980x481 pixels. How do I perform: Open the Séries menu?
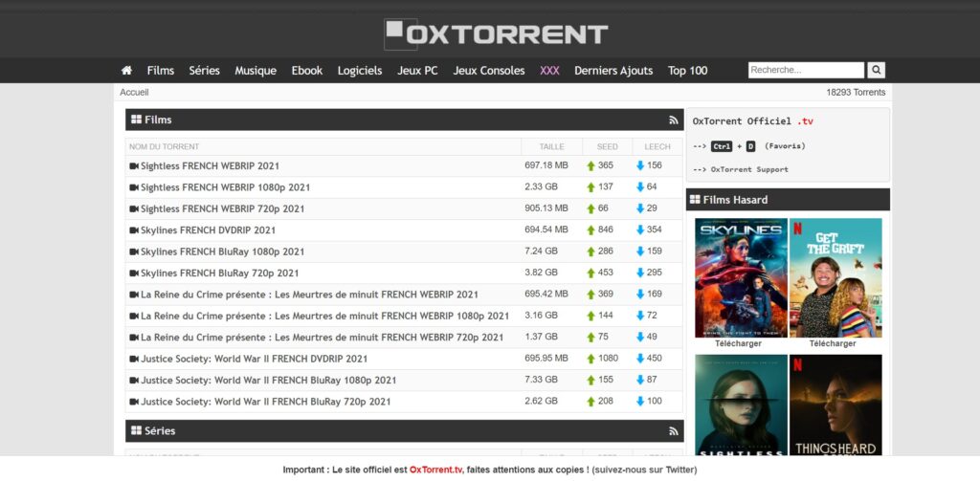(x=205, y=71)
